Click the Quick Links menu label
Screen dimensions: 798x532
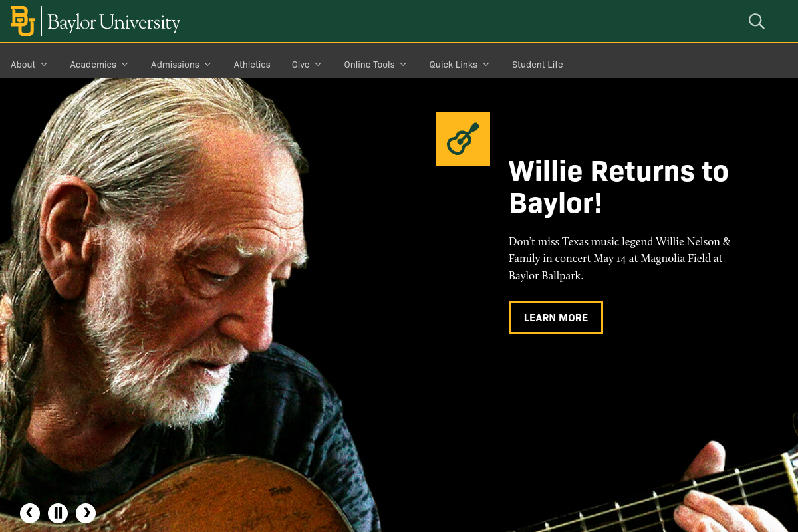tap(453, 65)
